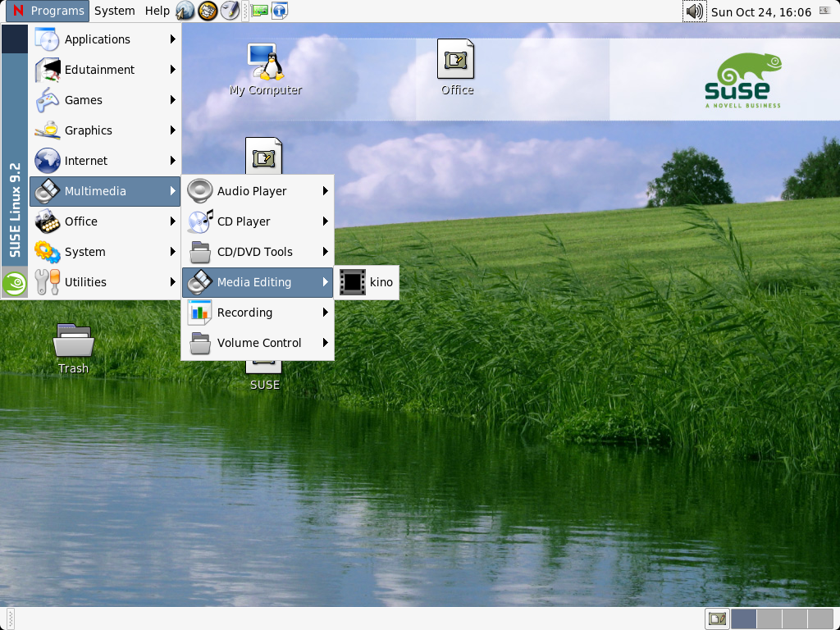This screenshot has height=630, width=840.
Task: Click the blue info icon in the top panel
Action: point(280,11)
